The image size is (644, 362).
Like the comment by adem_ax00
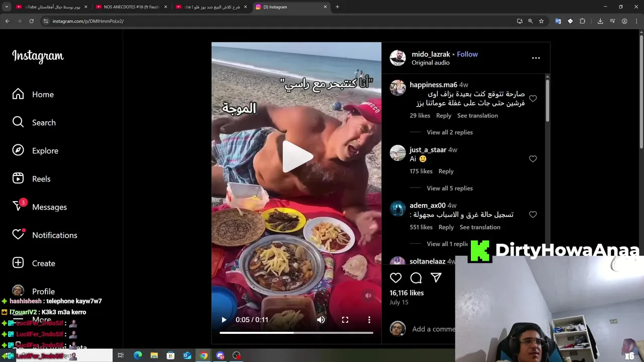[533, 215]
